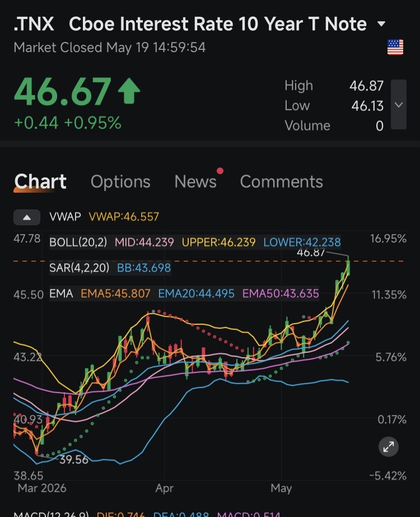Select the Chart tab
420x517 pixels.
pos(40,181)
